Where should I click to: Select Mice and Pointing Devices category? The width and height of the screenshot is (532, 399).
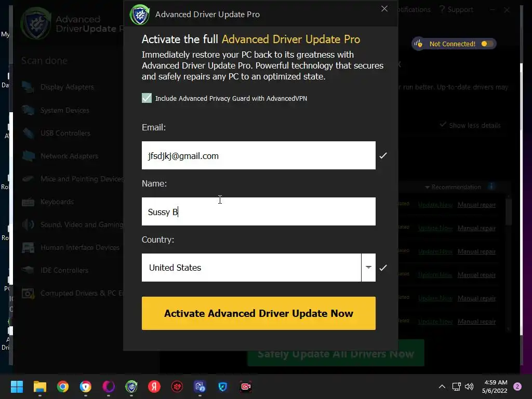click(82, 179)
